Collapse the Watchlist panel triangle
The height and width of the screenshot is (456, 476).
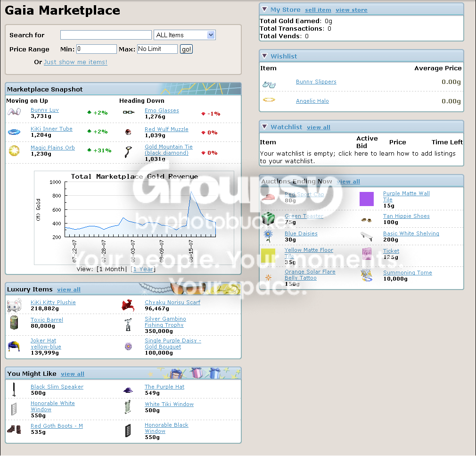pos(265,127)
